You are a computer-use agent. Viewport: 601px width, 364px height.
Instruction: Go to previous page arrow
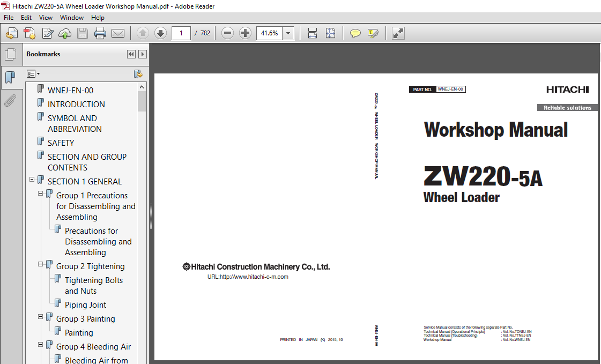(143, 33)
